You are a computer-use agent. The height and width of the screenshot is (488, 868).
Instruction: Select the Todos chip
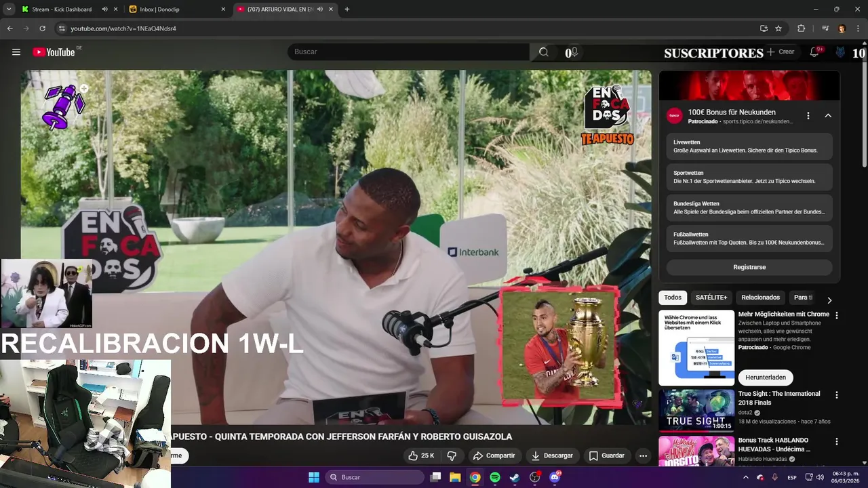tap(673, 298)
